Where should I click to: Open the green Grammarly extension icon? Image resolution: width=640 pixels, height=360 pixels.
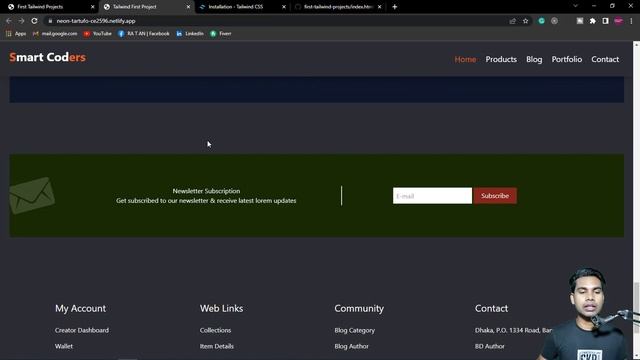coord(541,21)
